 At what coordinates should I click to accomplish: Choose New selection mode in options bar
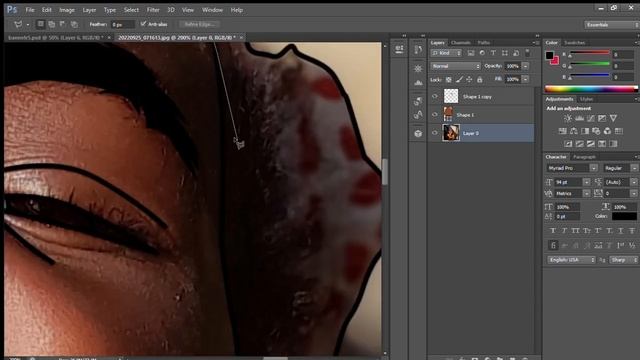(40, 24)
